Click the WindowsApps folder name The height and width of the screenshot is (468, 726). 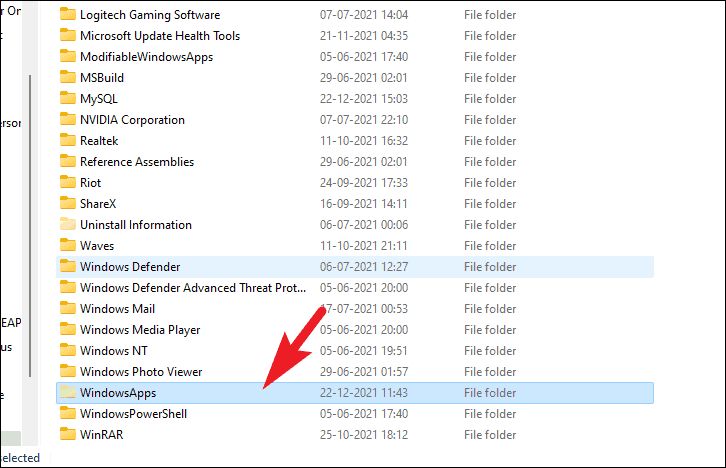pyautogui.click(x=118, y=393)
